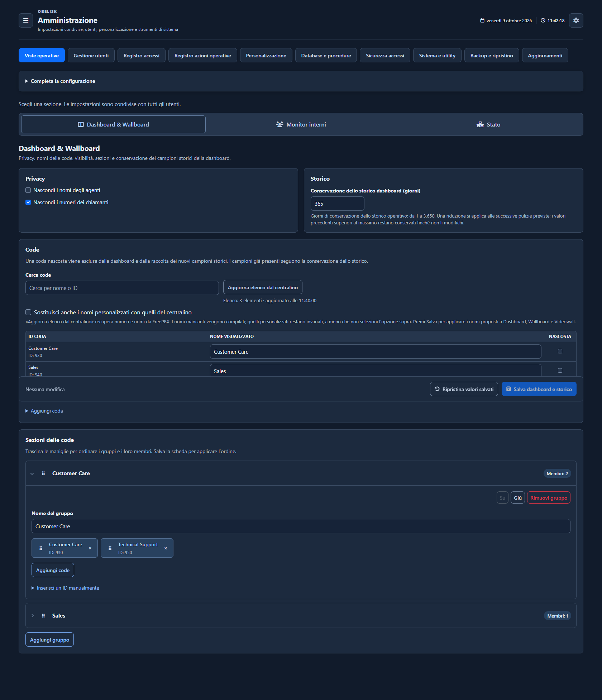Click the storico retention days field 365
Screen dimensions: 602x700
point(338,204)
